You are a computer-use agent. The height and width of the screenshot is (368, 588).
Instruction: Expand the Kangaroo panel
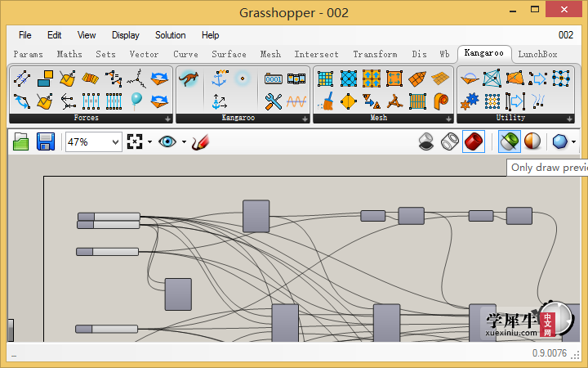coord(305,119)
